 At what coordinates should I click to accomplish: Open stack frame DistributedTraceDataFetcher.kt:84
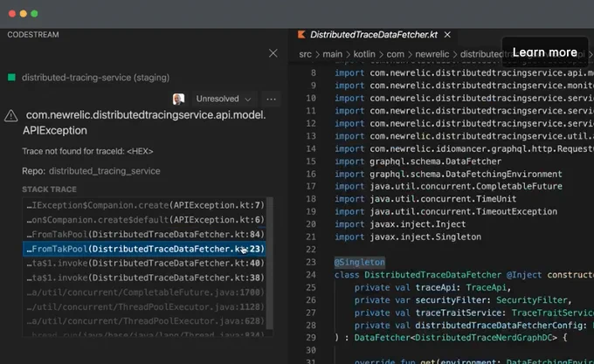point(146,234)
